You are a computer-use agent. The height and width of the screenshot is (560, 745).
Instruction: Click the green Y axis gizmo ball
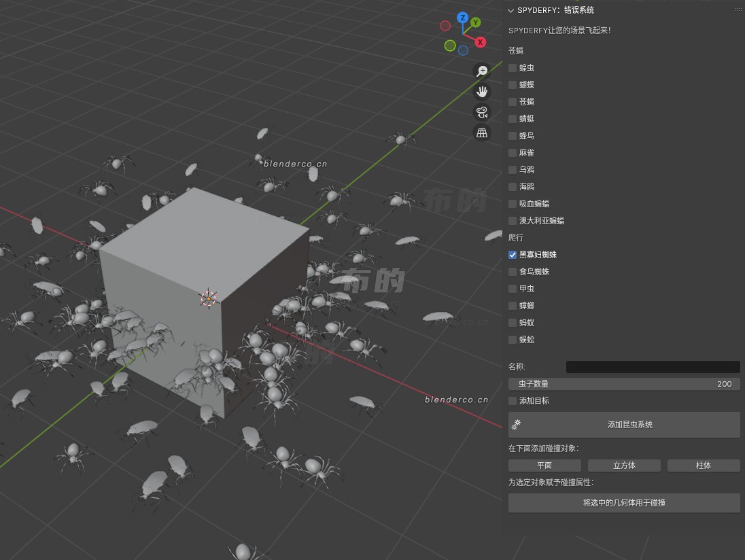point(475,22)
